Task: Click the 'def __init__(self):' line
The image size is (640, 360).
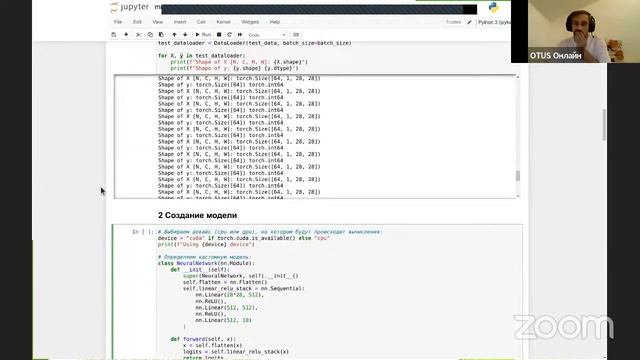Action: [x=200, y=269]
